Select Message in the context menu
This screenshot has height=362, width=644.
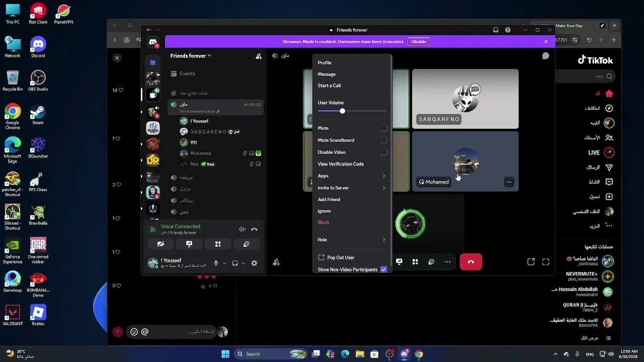[352, 74]
